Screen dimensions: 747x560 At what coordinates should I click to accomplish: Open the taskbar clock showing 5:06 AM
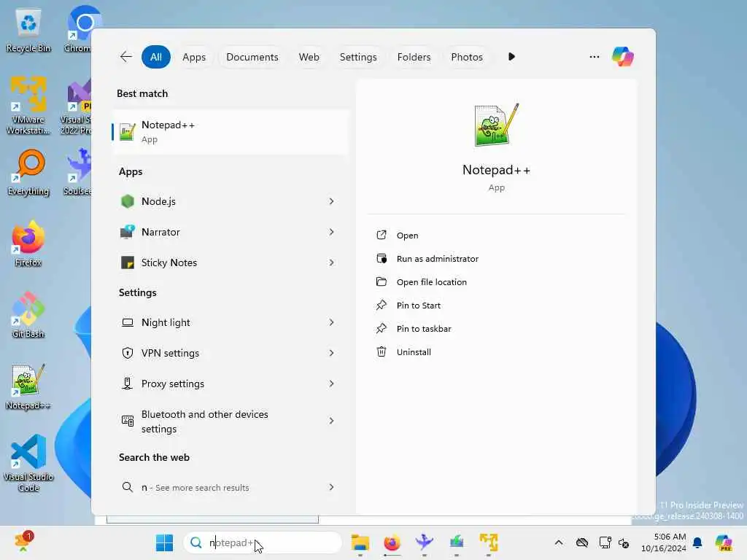pos(664,542)
